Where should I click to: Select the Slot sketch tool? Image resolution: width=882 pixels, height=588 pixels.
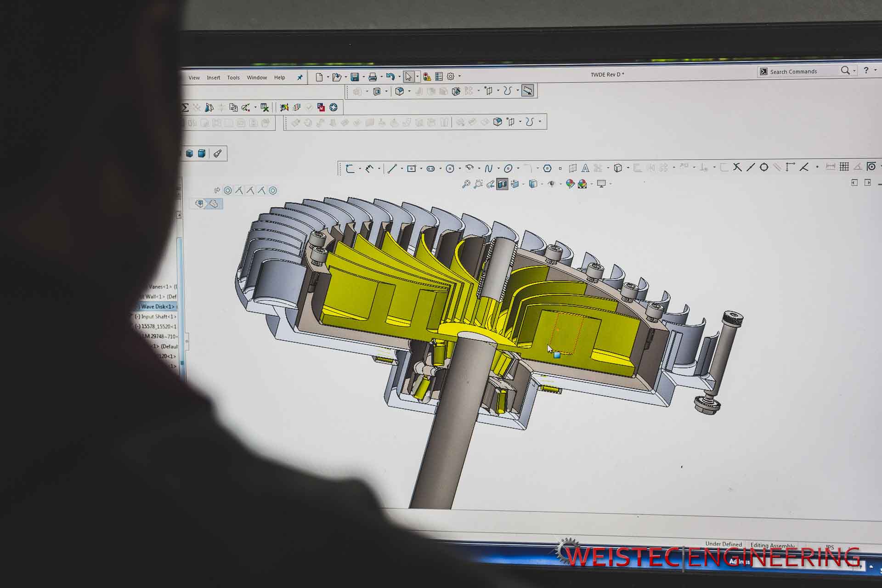pos(430,169)
